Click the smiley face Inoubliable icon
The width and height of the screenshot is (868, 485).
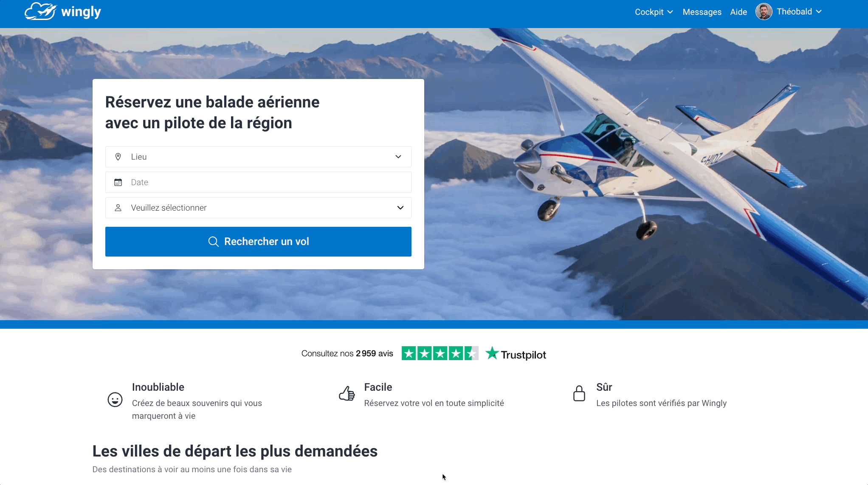pyautogui.click(x=115, y=400)
